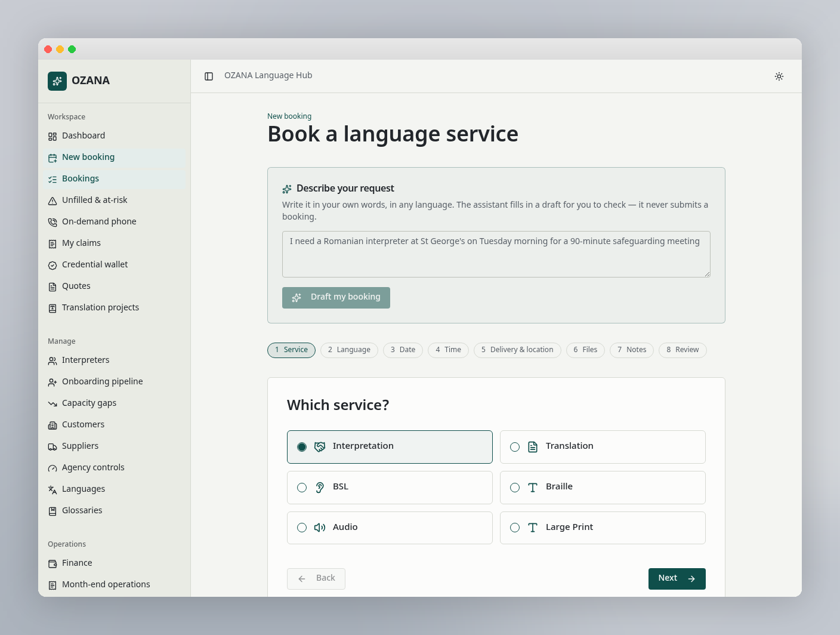Go to step 1 Service
The width and height of the screenshot is (840, 635).
pos(291,350)
